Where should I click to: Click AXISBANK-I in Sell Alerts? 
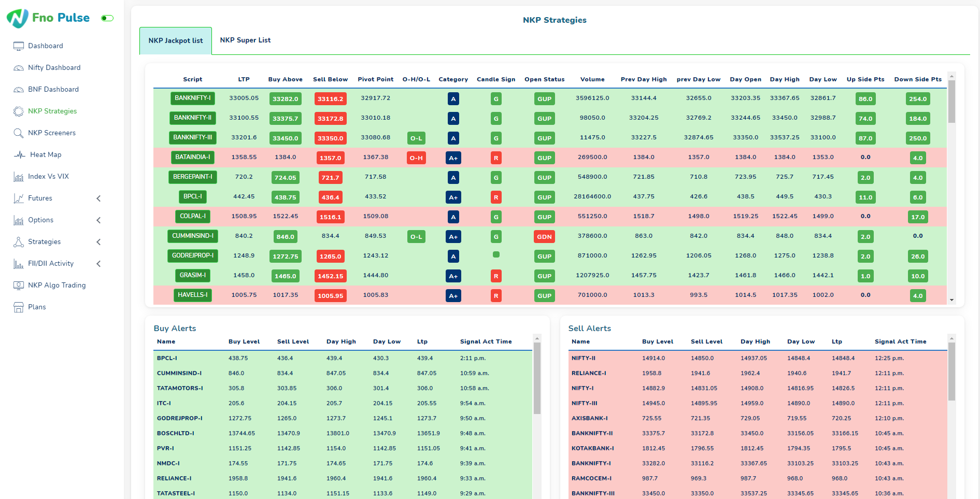point(590,418)
